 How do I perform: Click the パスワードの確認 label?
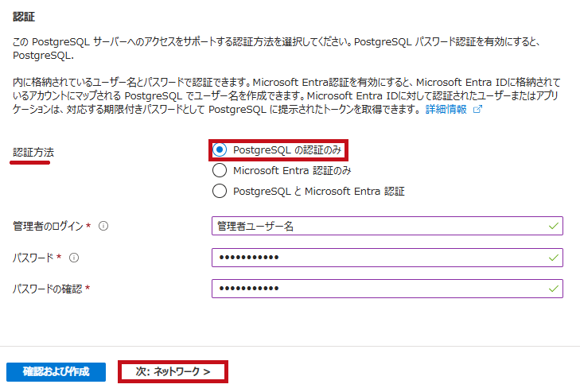coord(48,289)
